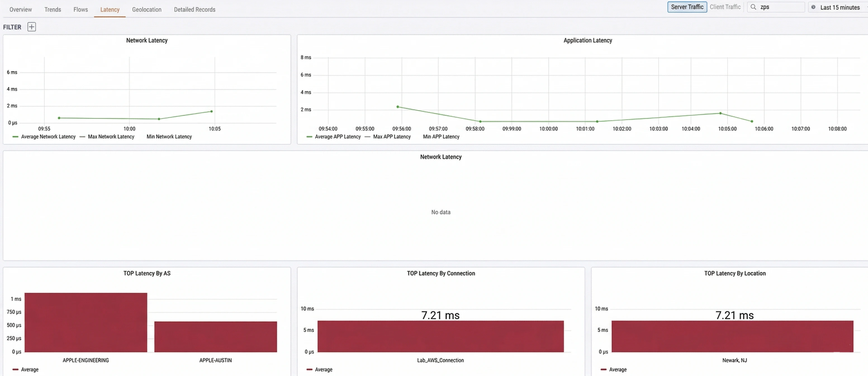The image size is (868, 376).
Task: Select the Max APP Latency legend line icon
Action: (367, 137)
